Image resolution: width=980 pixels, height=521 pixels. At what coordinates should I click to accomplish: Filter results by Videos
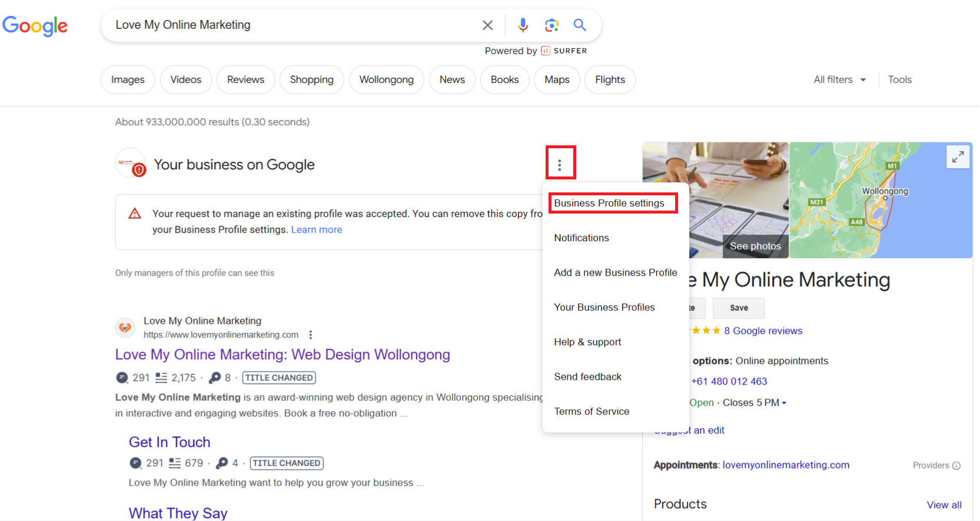point(186,79)
